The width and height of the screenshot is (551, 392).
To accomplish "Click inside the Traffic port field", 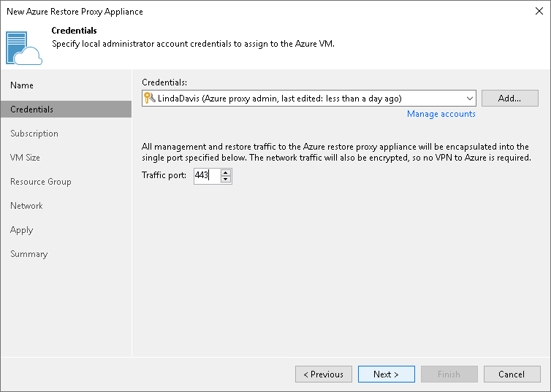I will point(207,176).
